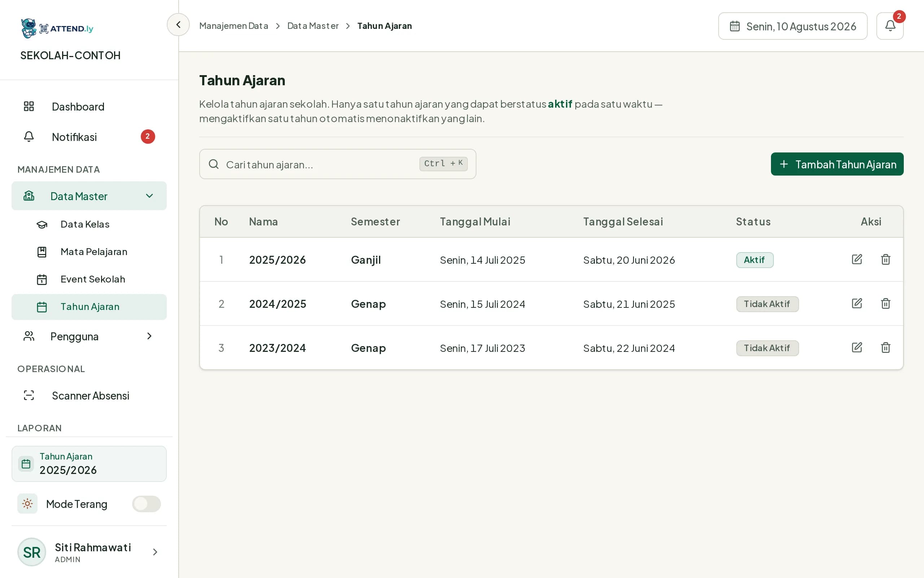This screenshot has height=578, width=924.
Task: Toggle the Mode Terang switch
Action: click(x=147, y=504)
